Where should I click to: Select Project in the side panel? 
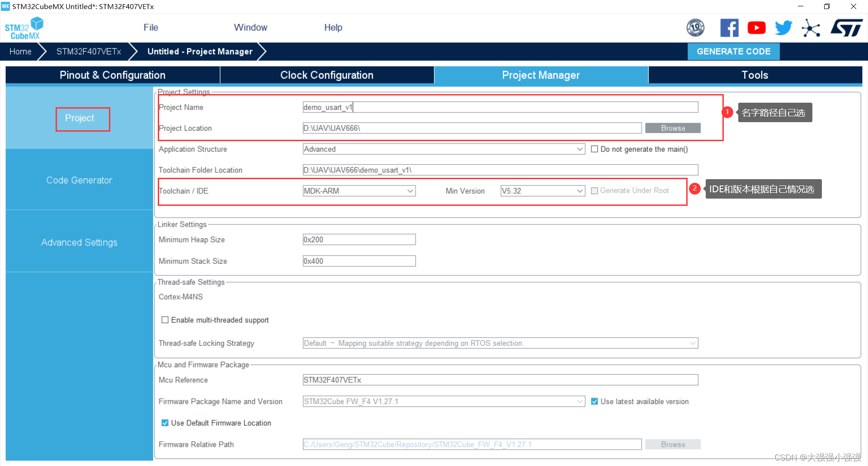pyautogui.click(x=80, y=118)
